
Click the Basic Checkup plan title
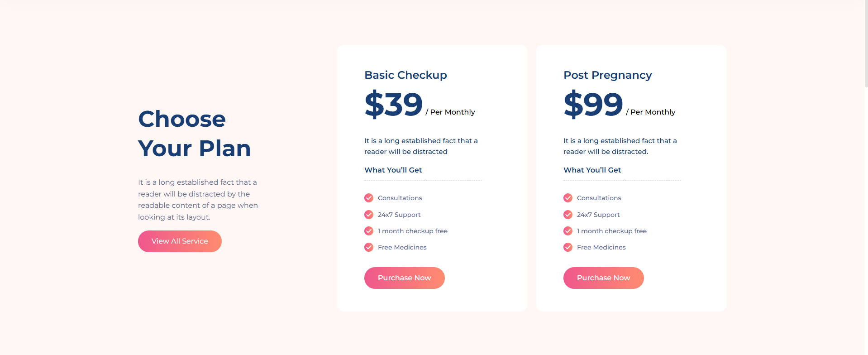click(x=405, y=75)
